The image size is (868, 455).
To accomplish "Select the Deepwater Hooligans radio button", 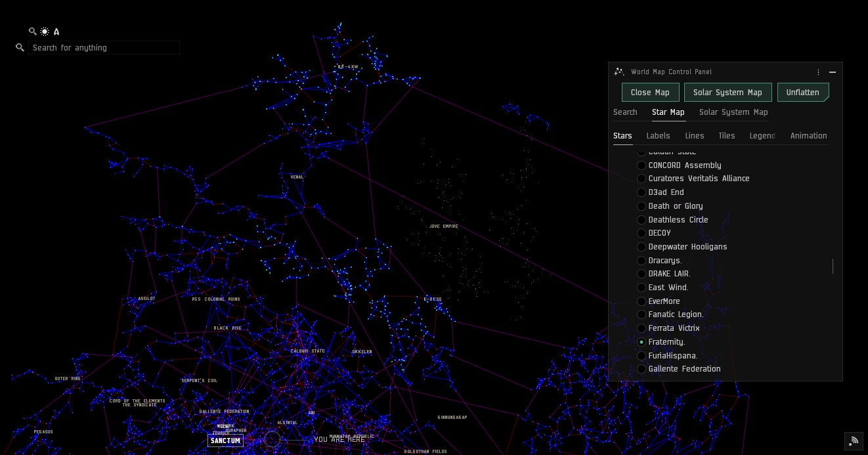I will pyautogui.click(x=641, y=247).
